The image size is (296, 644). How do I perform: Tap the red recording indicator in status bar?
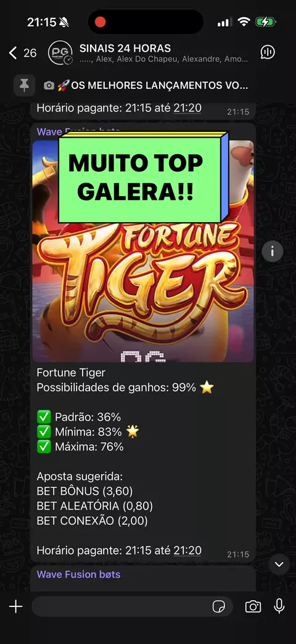[x=101, y=22]
